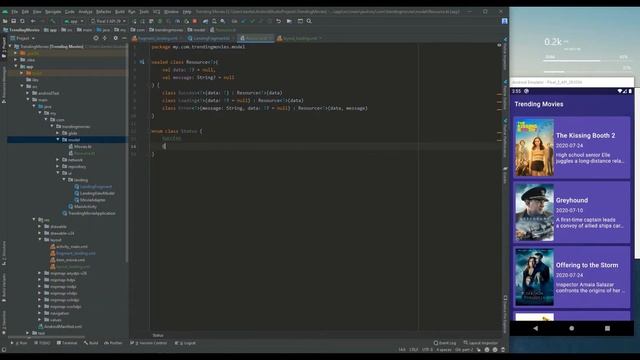Open TrendingMoviesApplication in project tree

89,213
